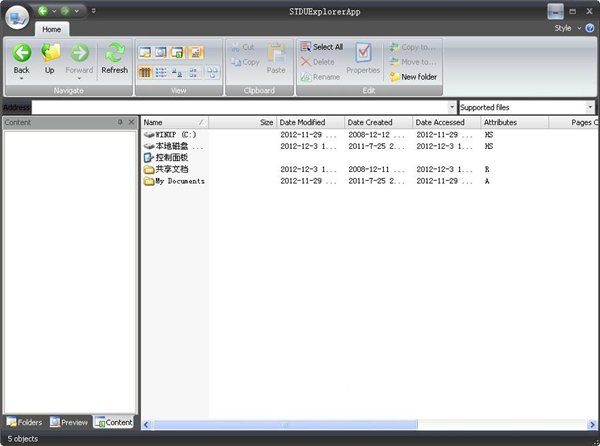The image size is (600, 446).
Task: Switch to the Preview panel tab
Action: tap(69, 422)
